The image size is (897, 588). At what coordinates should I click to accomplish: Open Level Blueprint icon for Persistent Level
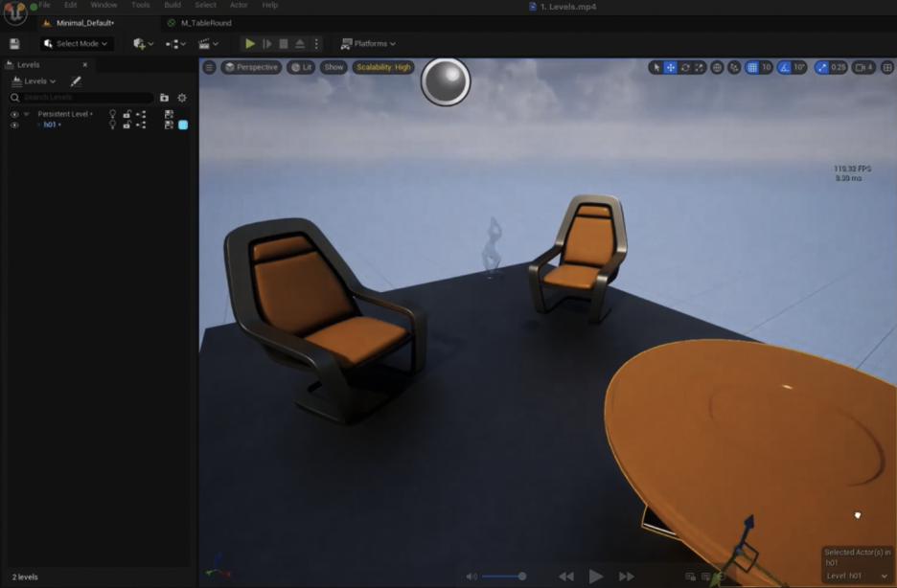(x=141, y=114)
